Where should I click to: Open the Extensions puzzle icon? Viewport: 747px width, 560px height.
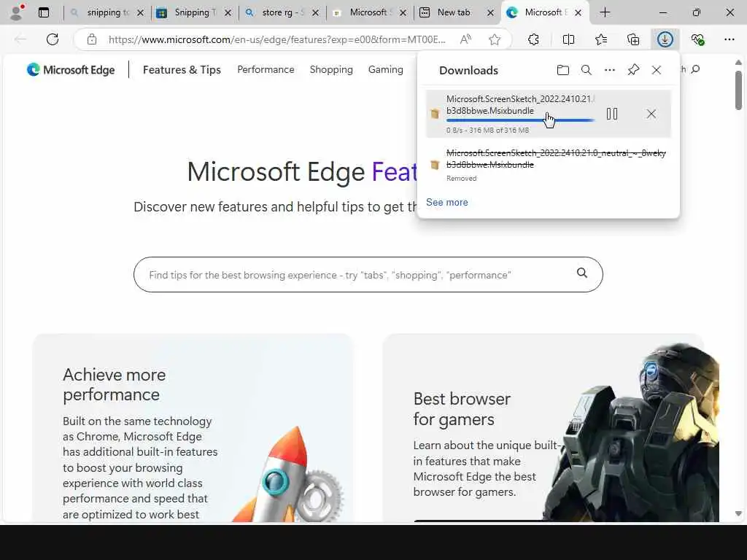(533, 39)
